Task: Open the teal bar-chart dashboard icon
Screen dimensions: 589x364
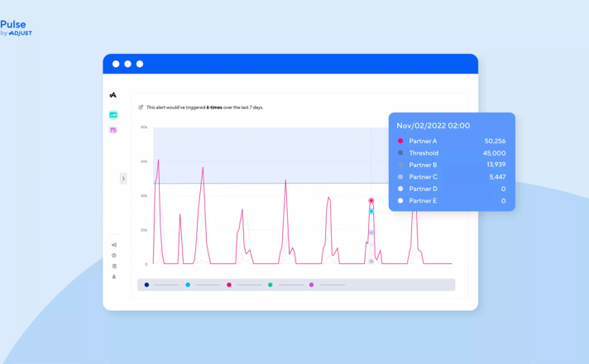Action: [x=113, y=114]
